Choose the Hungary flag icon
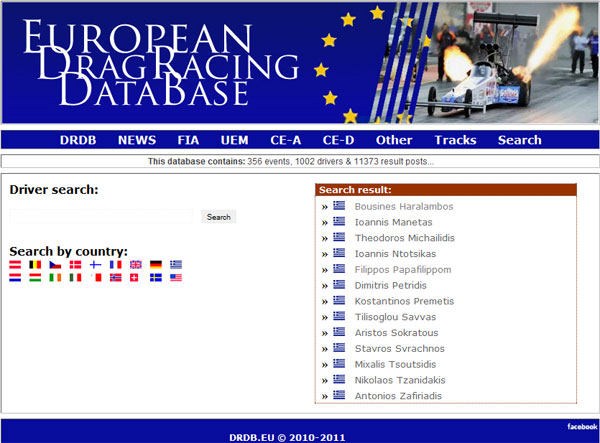The height and width of the screenshot is (443, 600). click(x=35, y=277)
